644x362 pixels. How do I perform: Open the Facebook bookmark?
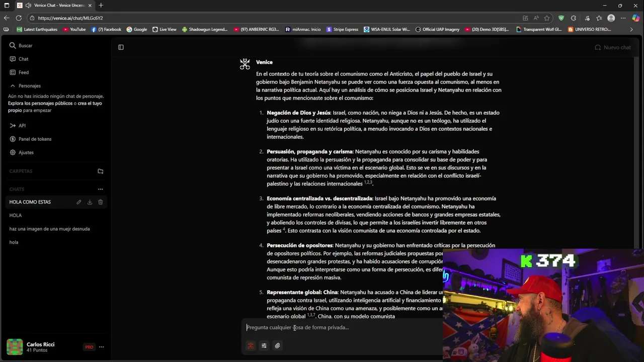pyautogui.click(x=106, y=30)
